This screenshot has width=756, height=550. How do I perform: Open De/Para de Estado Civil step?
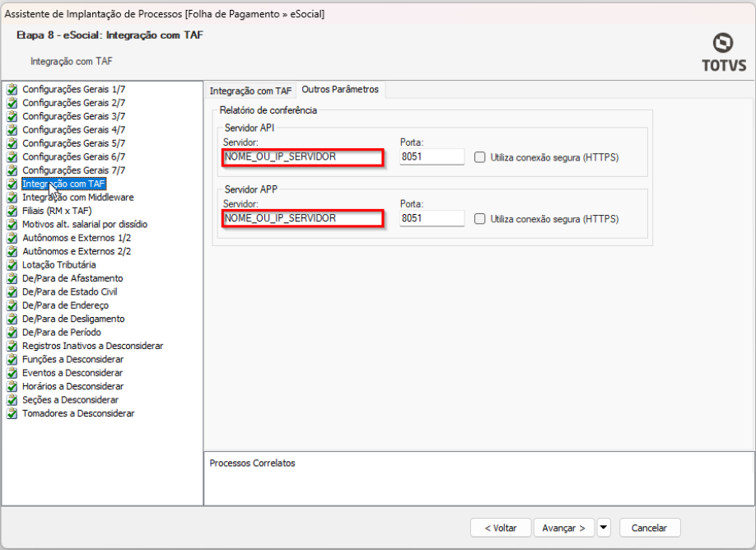[69, 291]
